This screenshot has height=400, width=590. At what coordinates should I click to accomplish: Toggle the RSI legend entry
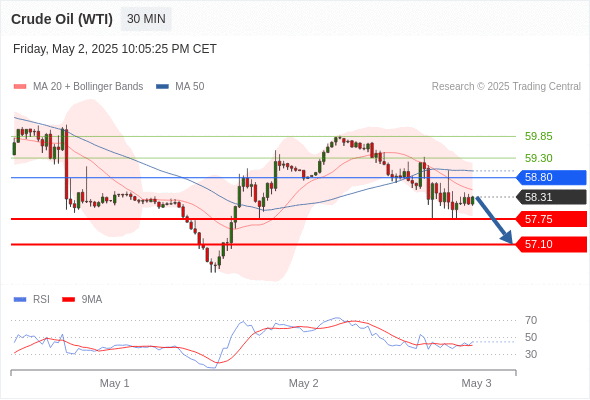[32, 300]
